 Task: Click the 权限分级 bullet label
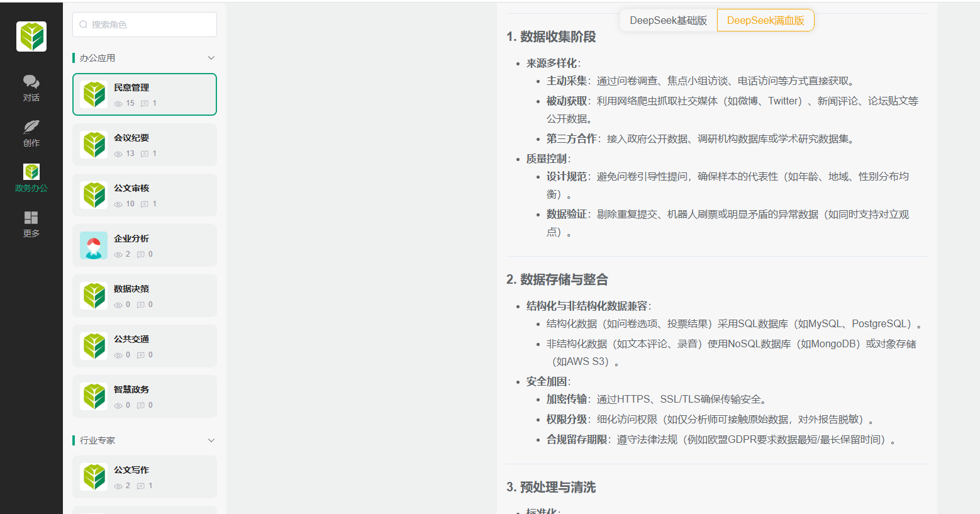(x=567, y=419)
